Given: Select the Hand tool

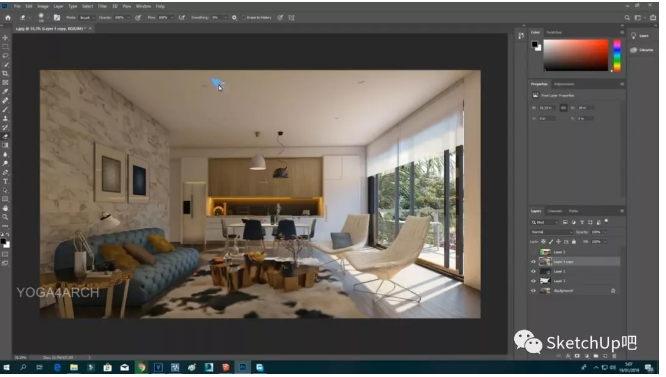Looking at the screenshot, I should point(5,208).
